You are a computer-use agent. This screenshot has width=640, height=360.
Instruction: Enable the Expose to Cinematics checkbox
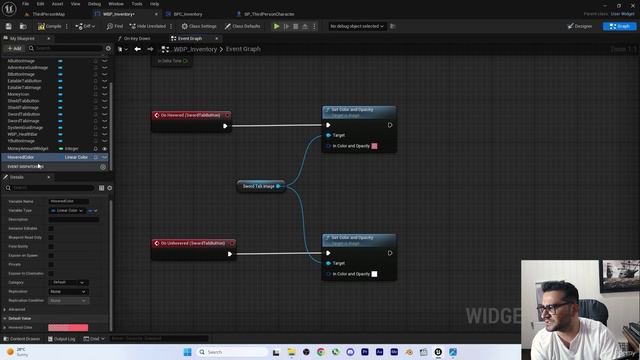click(x=51, y=273)
